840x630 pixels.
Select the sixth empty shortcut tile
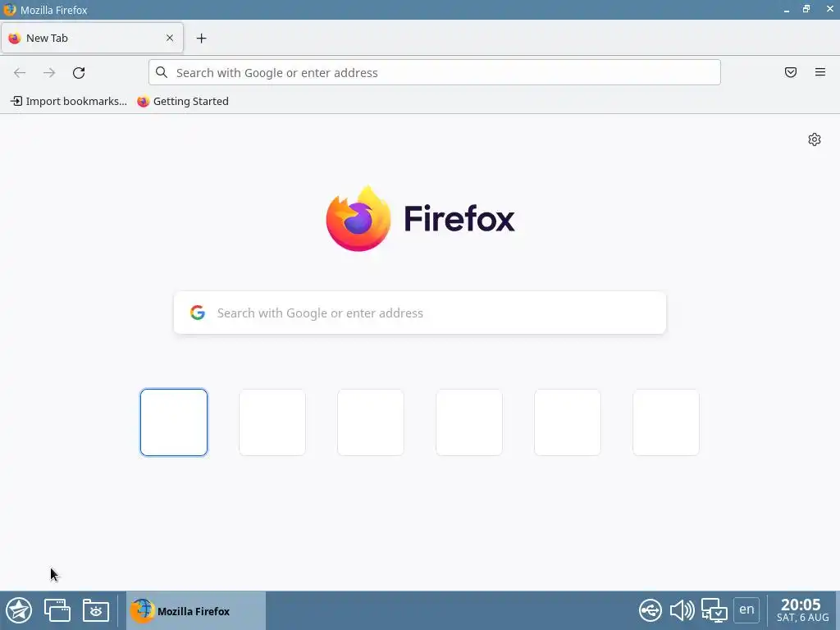click(x=666, y=422)
